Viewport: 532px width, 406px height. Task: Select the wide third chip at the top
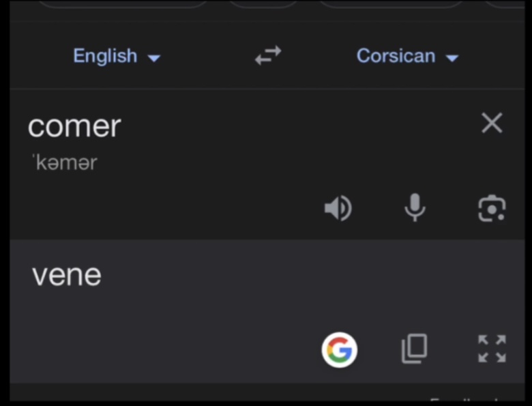391,3
